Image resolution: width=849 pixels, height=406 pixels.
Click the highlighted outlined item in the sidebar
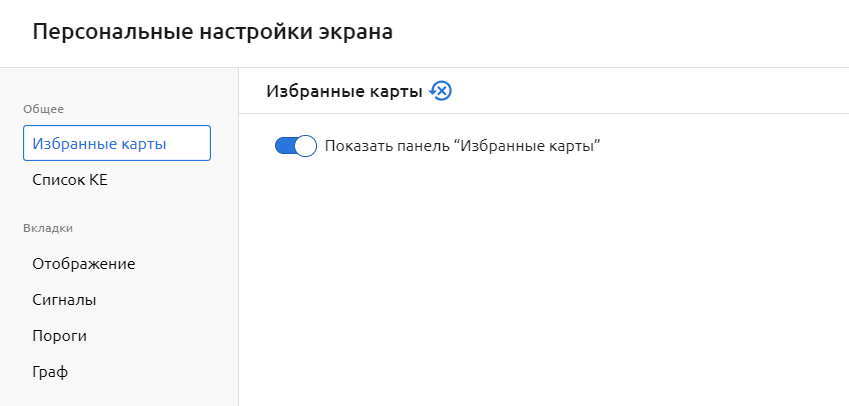pyautogui.click(x=116, y=143)
